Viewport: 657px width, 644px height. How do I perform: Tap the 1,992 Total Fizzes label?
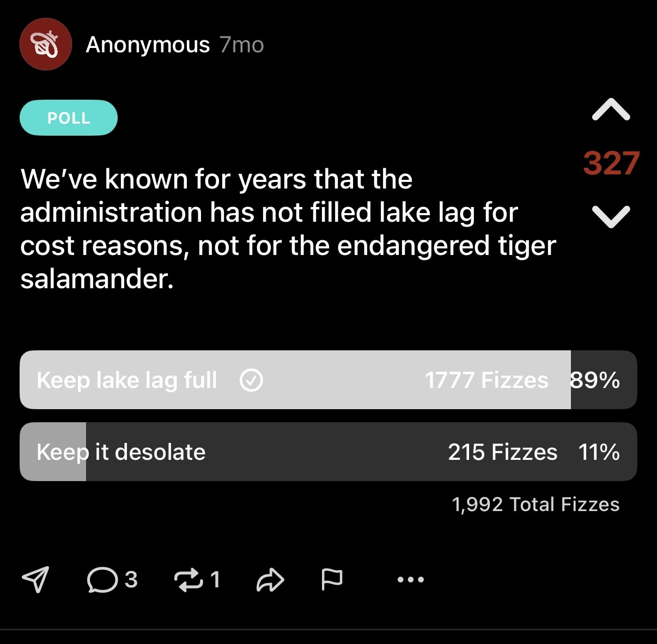coord(536,504)
